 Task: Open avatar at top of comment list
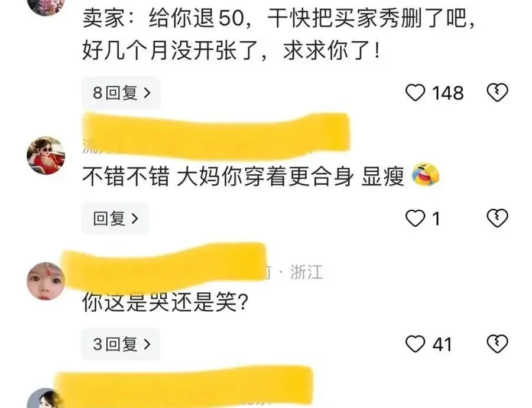(46, 5)
